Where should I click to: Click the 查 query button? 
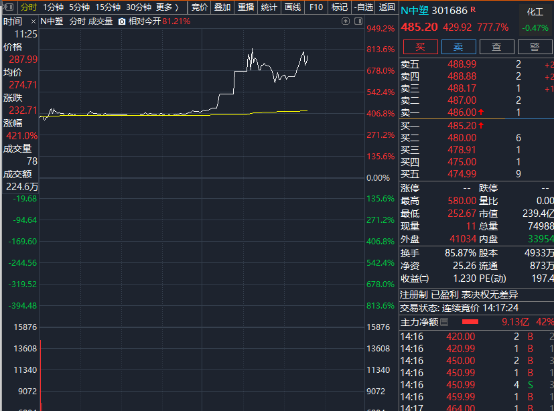[x=496, y=47]
